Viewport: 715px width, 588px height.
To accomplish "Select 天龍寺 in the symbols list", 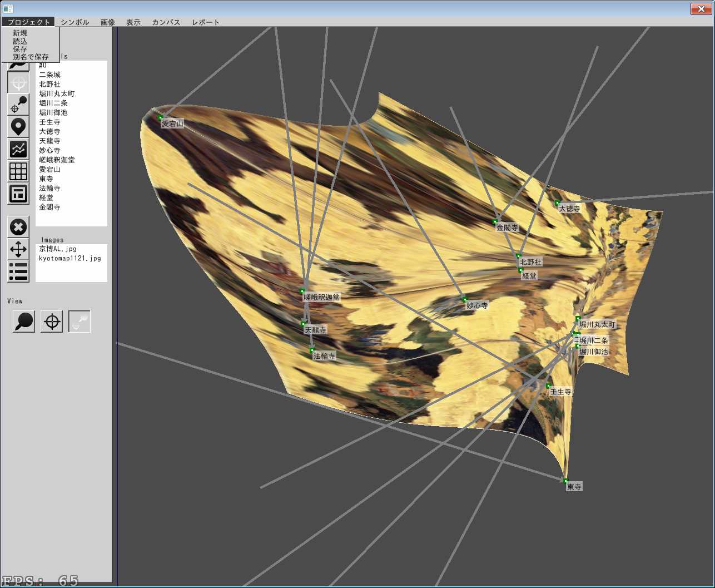I will 49,141.
